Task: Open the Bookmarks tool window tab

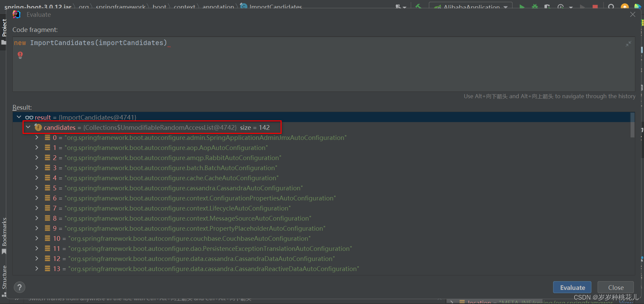Action: (x=4, y=235)
